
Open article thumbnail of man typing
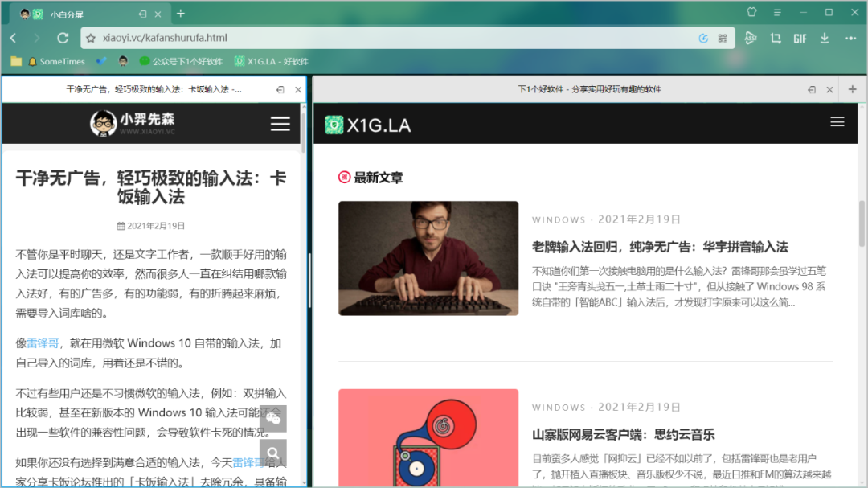[428, 258]
